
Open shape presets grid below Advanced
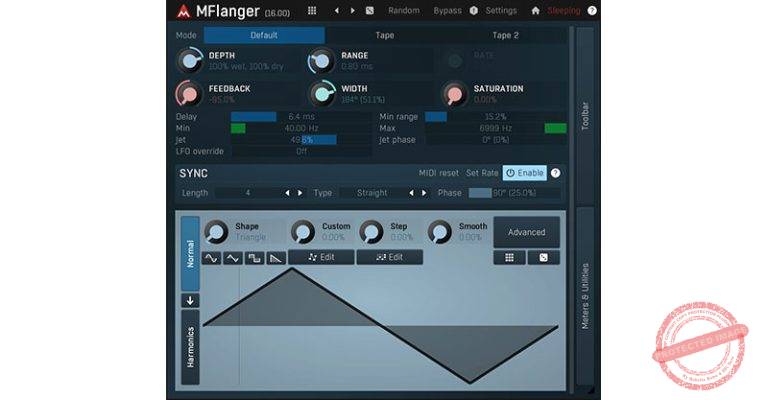509,257
